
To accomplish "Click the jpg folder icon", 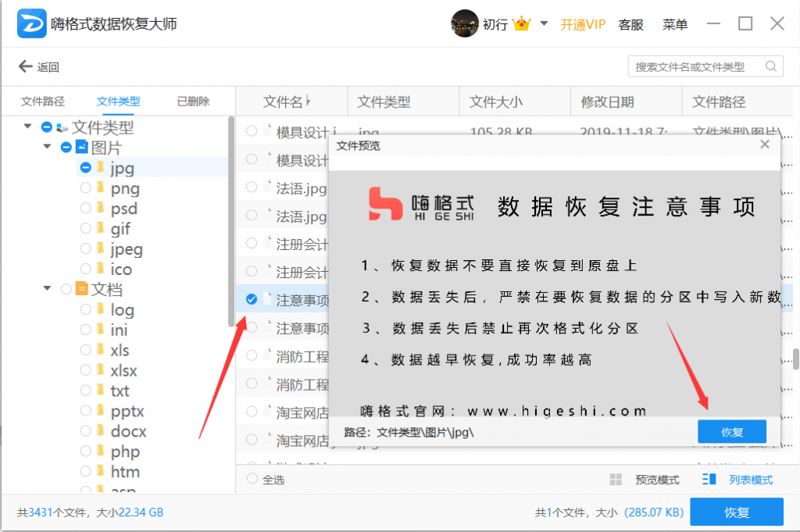I will coord(101,167).
